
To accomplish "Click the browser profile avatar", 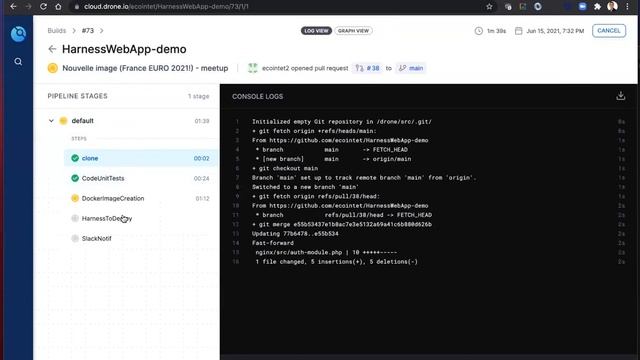I will click(x=612, y=6).
